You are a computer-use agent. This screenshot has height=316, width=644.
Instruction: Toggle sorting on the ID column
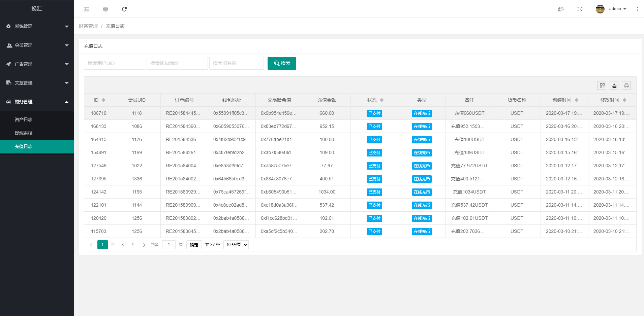pos(103,100)
